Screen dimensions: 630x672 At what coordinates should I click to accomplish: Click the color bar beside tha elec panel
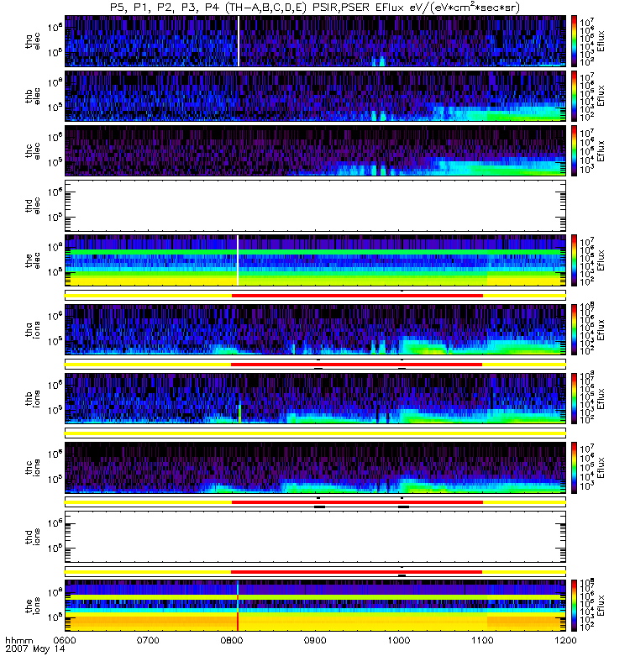coord(574,41)
